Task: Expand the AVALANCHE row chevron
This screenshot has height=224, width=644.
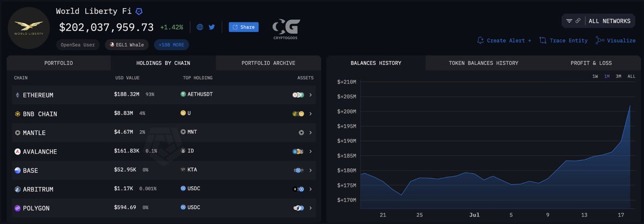Action: (x=311, y=151)
